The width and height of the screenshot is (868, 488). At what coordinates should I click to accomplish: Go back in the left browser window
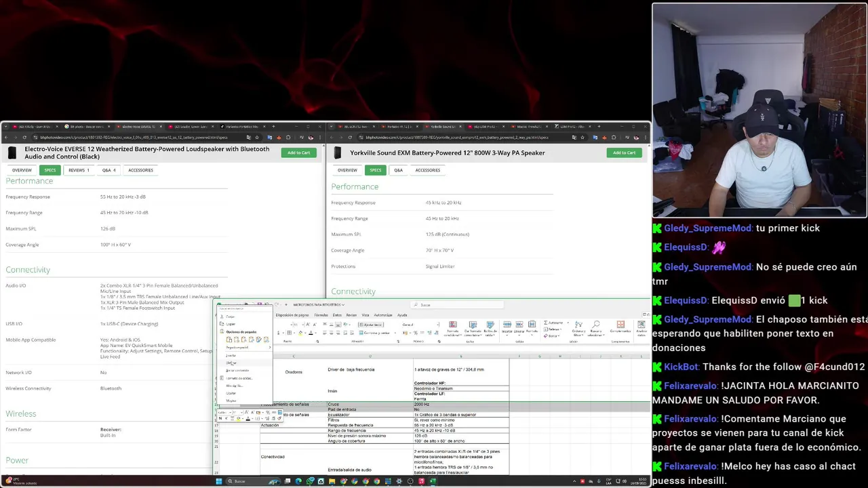pyautogui.click(x=6, y=138)
